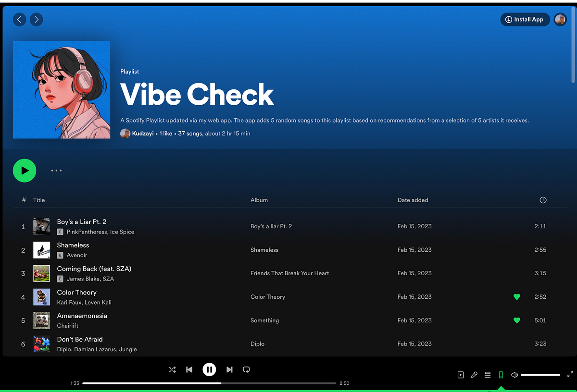
Task: Sort tracks by the duration clock icon
Action: (543, 200)
